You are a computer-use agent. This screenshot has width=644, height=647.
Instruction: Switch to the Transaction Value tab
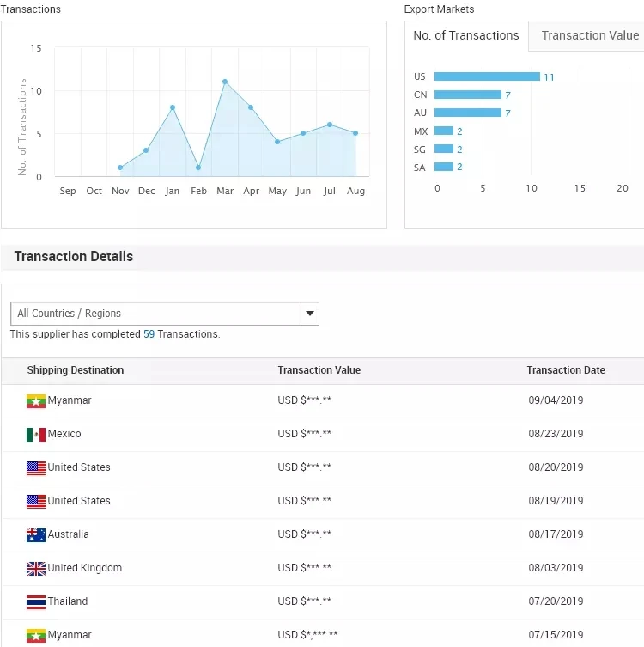[589, 36]
